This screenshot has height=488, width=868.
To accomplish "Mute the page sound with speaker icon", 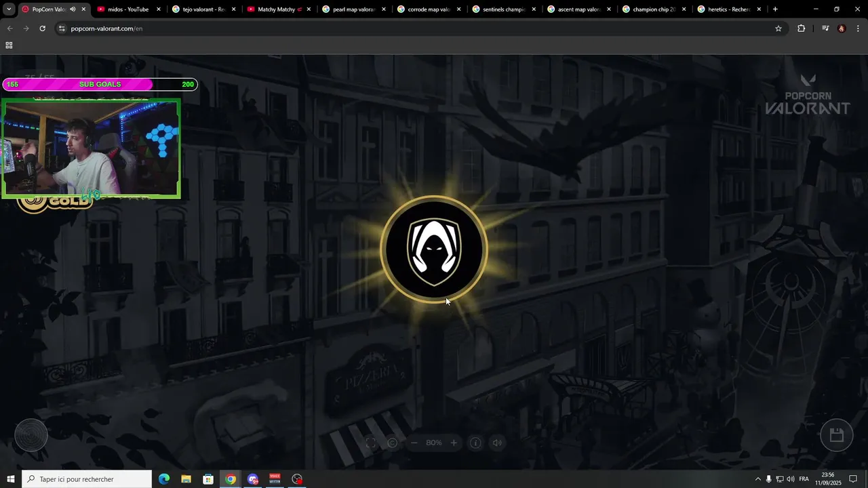I will tap(497, 443).
